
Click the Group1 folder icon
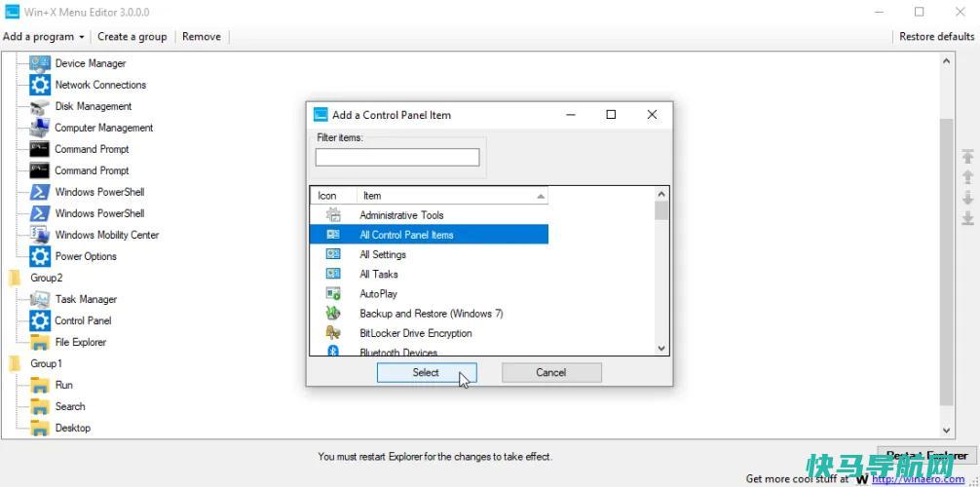[15, 364]
